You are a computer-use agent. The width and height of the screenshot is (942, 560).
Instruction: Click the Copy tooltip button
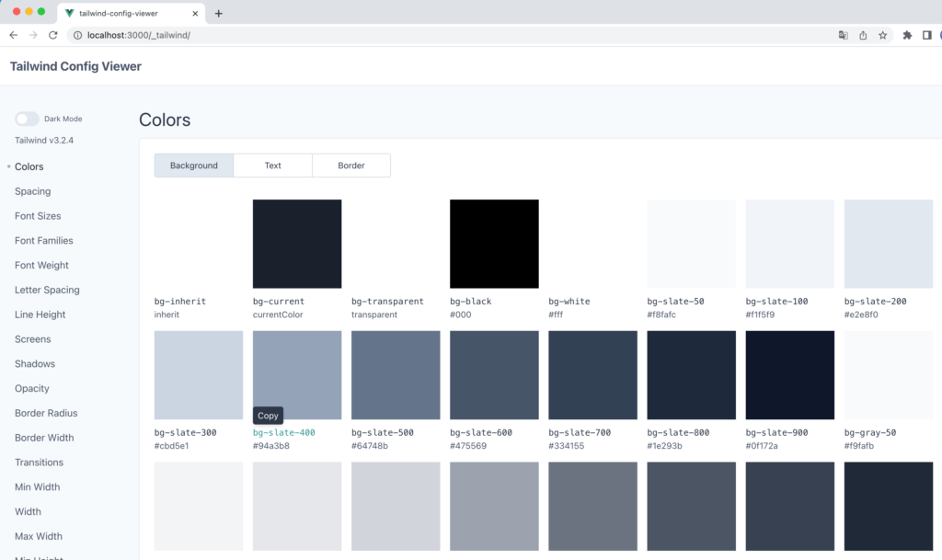point(268,416)
